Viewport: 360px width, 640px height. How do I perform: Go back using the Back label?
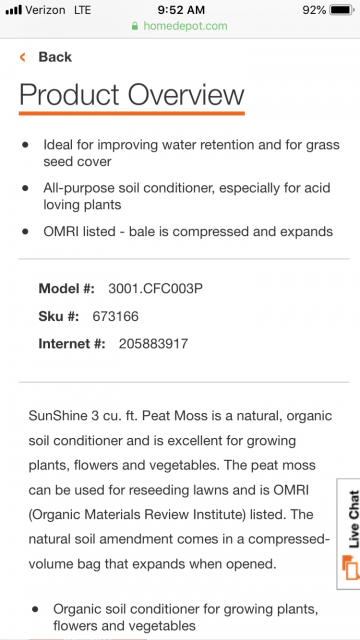pos(55,57)
